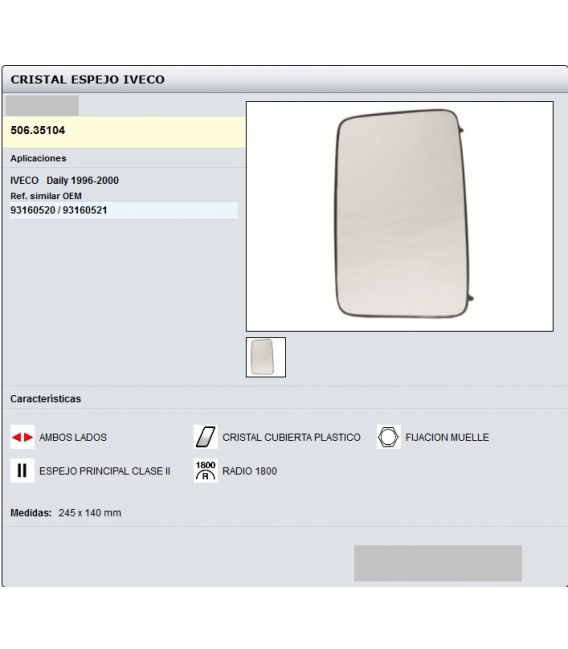Click the red arrows Ambos Lados icon
The height and width of the screenshot is (649, 568).
[x=22, y=437]
